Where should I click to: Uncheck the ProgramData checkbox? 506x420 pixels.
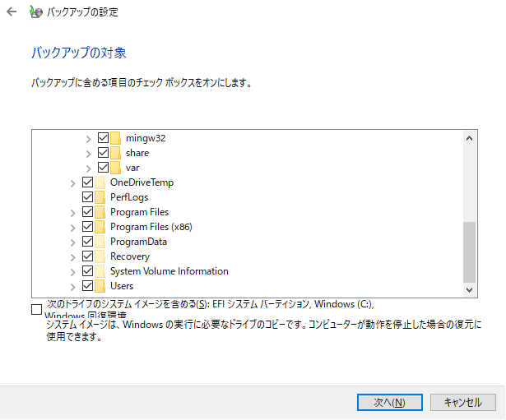click(88, 242)
